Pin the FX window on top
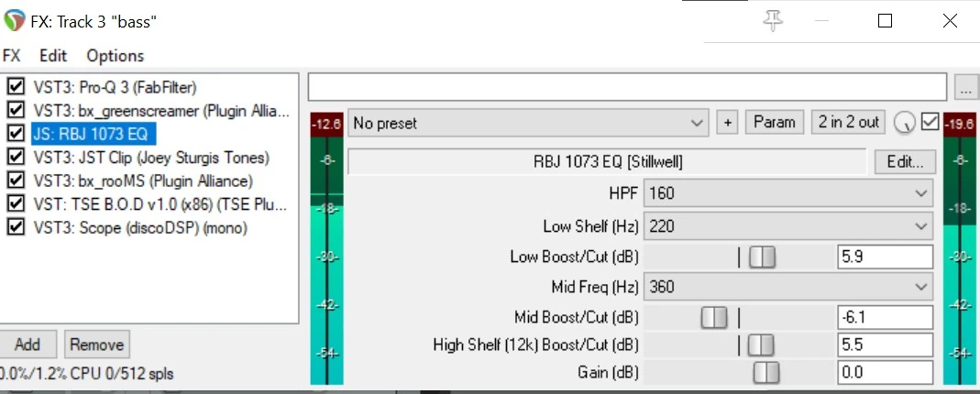The image size is (980, 394). (773, 20)
